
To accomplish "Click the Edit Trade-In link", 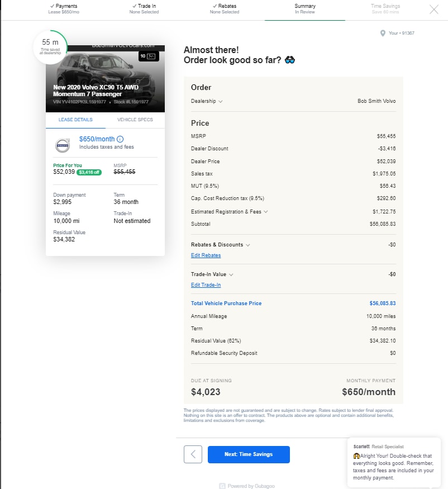I will [206, 285].
